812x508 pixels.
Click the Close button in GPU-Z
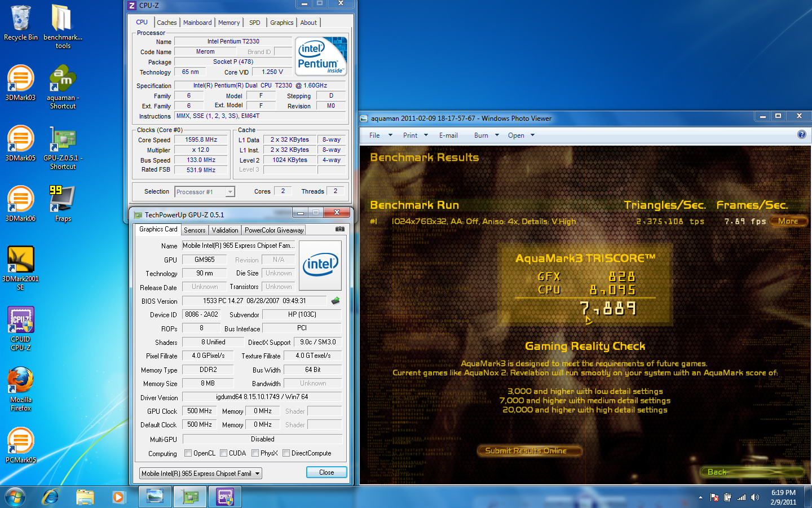326,472
